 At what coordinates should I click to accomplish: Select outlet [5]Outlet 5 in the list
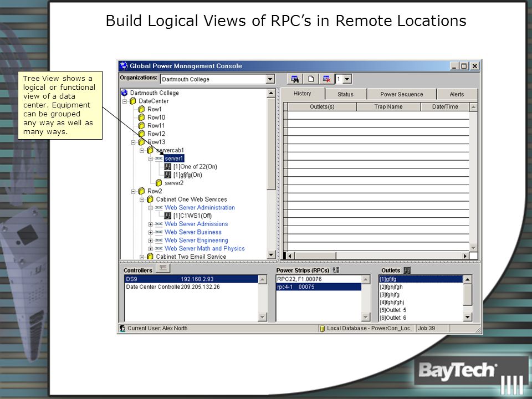tap(421, 310)
